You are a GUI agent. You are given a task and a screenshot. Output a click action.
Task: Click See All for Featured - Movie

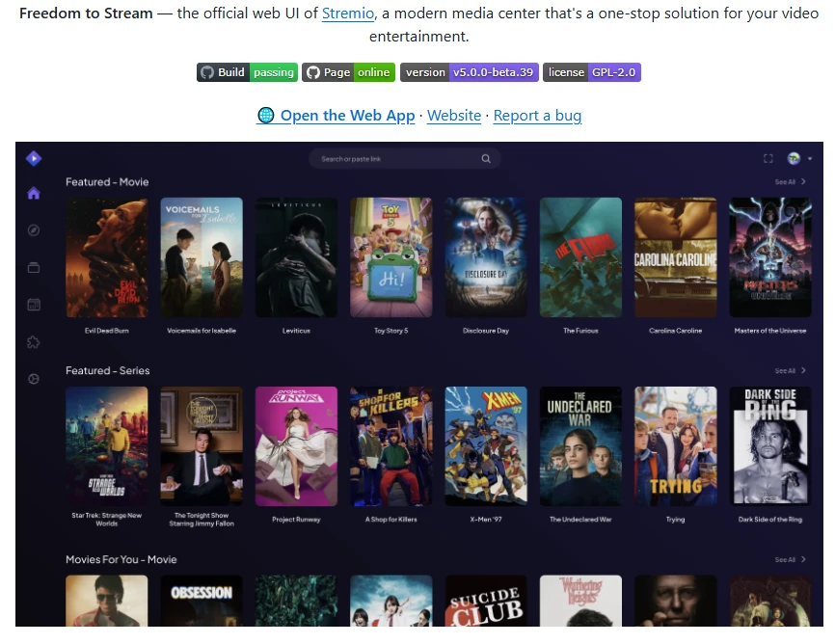[x=791, y=181]
